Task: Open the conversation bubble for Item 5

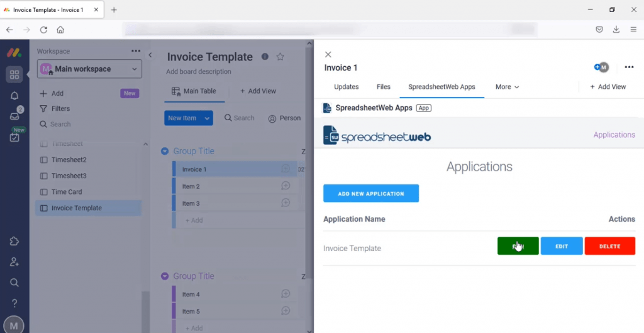Action: [x=286, y=311]
